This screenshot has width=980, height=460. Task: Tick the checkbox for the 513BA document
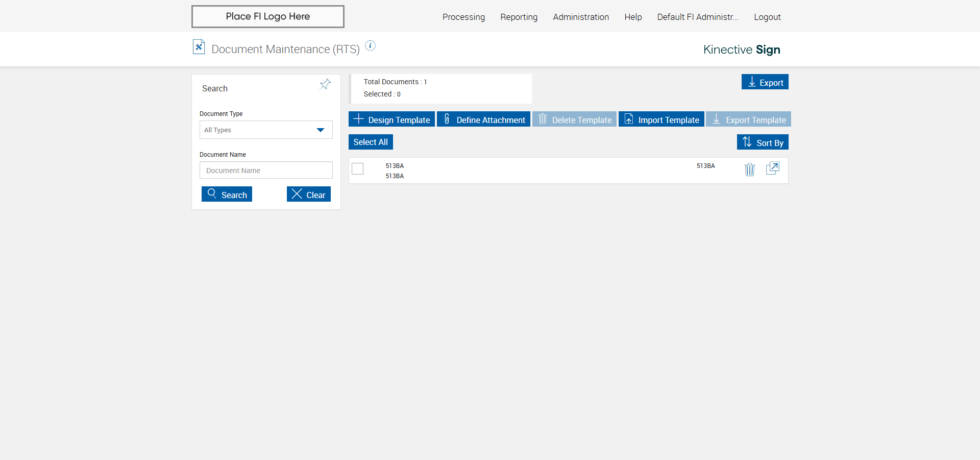click(358, 168)
